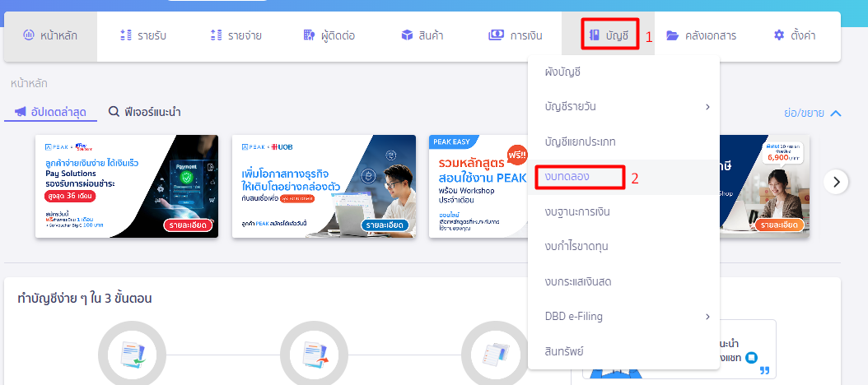Click the magnifier icon on ฟีเจอร์แนะนำ tab
Image resolution: width=868 pixels, height=385 pixels.
click(x=114, y=112)
